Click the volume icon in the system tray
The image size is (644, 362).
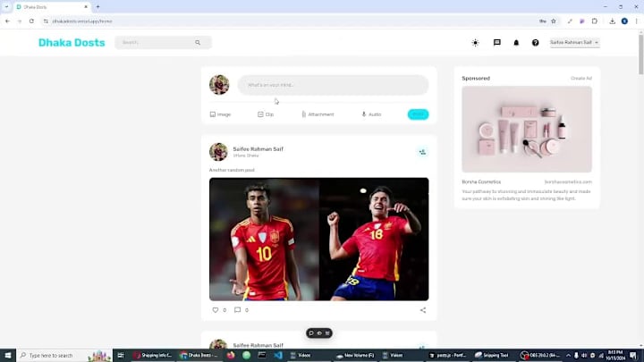(584, 356)
